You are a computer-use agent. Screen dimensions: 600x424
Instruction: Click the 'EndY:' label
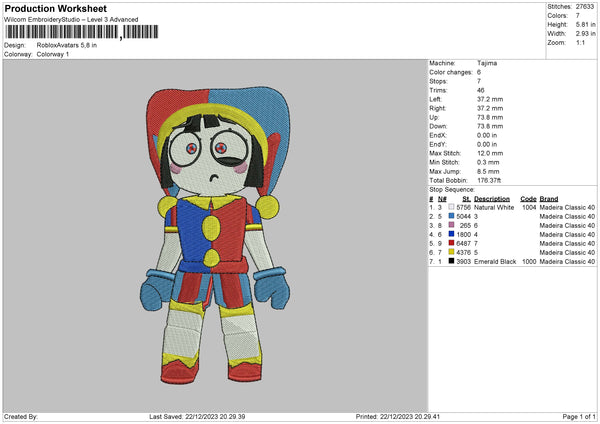438,145
